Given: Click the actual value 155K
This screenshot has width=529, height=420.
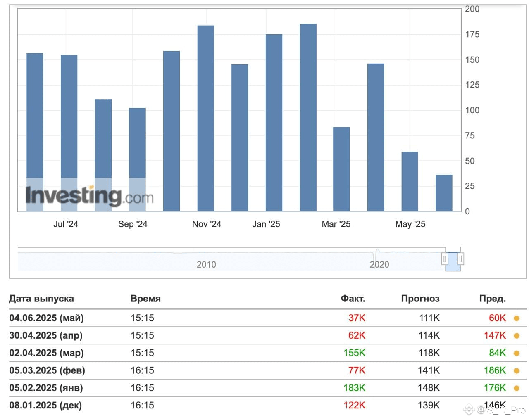Looking at the screenshot, I should click(x=354, y=353).
